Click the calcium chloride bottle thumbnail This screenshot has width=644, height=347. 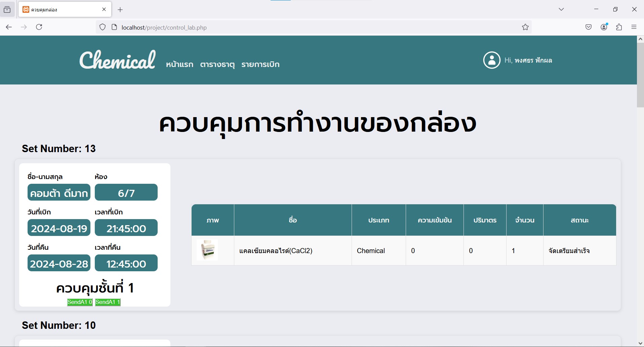(x=207, y=250)
